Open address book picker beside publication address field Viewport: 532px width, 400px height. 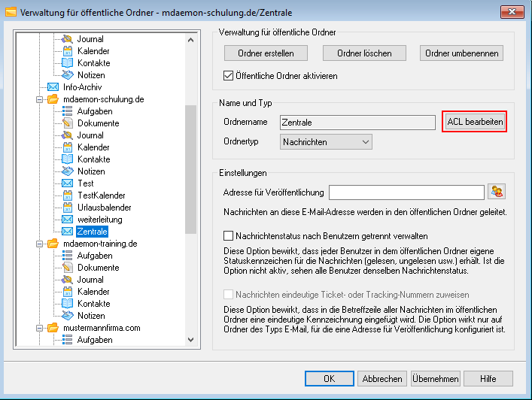pos(496,192)
